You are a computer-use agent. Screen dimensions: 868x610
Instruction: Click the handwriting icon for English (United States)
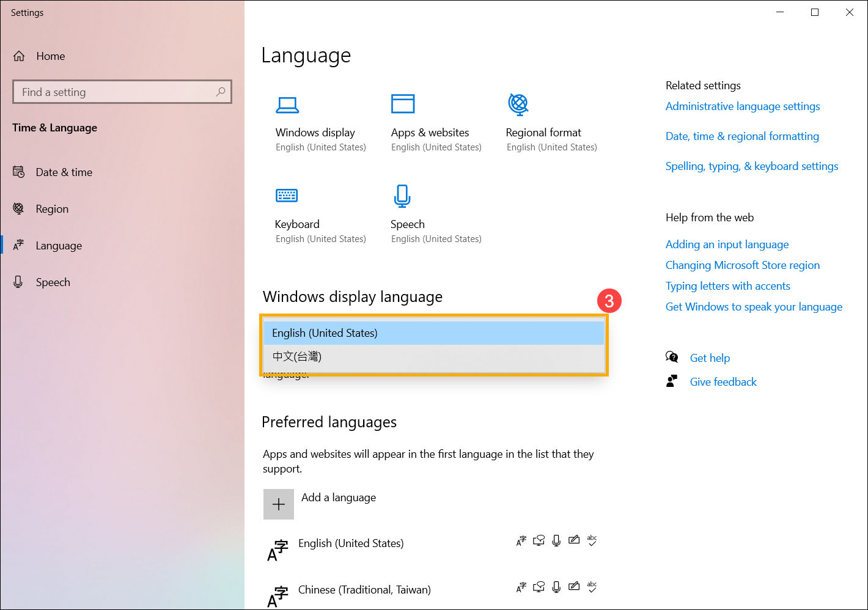[x=574, y=540]
